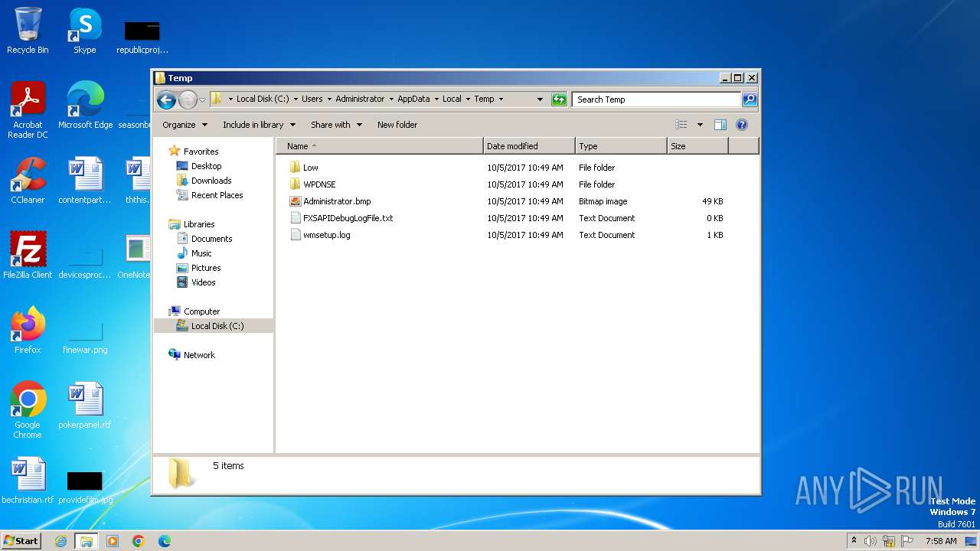Open the address bar history dropdown
Viewport: 980px width, 551px height.
coord(540,99)
